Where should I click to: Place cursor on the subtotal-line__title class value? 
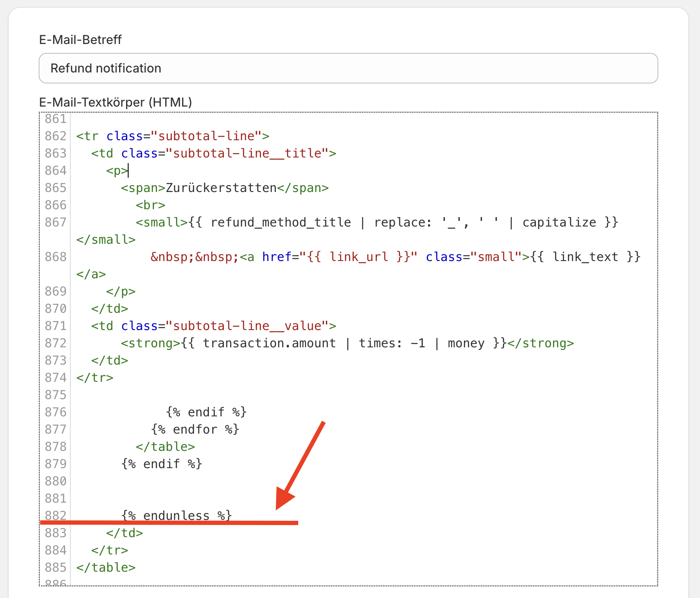click(x=247, y=153)
